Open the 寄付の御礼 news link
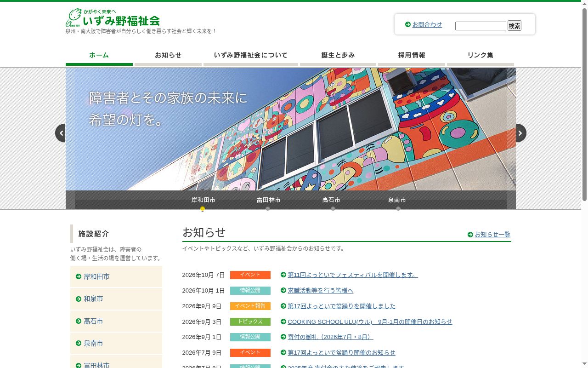Image resolution: width=588 pixels, height=368 pixels. [331, 337]
